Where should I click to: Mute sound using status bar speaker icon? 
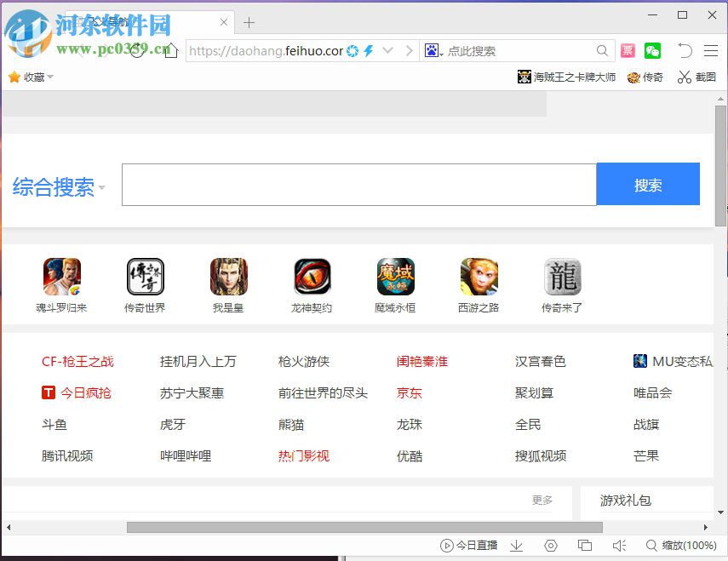[x=619, y=546]
